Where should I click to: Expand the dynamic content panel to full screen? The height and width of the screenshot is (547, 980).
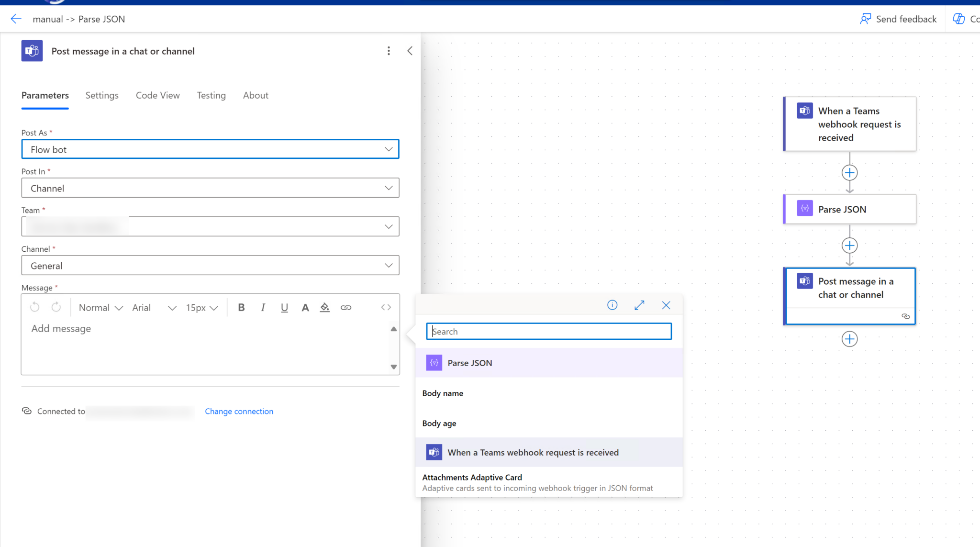pyautogui.click(x=639, y=305)
